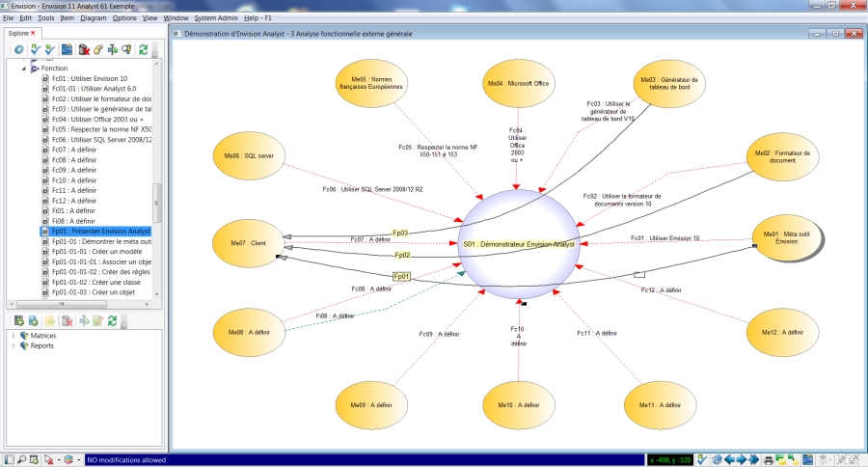The width and height of the screenshot is (868, 467).
Task: Click the layers stack icon in bottom-left status bar
Action: [x=68, y=460]
